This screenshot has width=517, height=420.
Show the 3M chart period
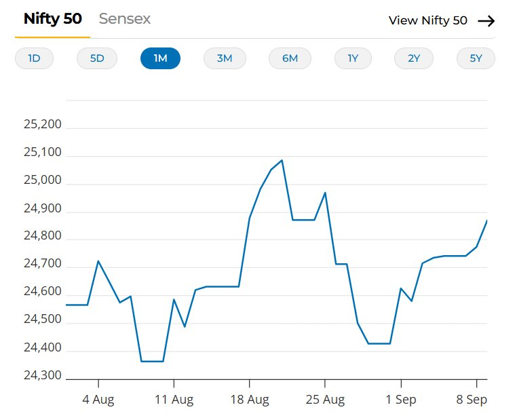coord(225,58)
